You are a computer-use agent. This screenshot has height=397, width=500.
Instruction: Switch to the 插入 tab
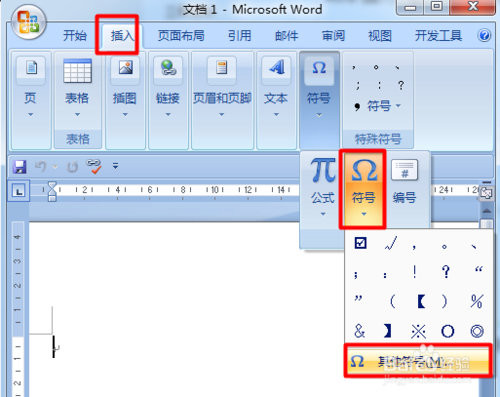click(x=122, y=35)
